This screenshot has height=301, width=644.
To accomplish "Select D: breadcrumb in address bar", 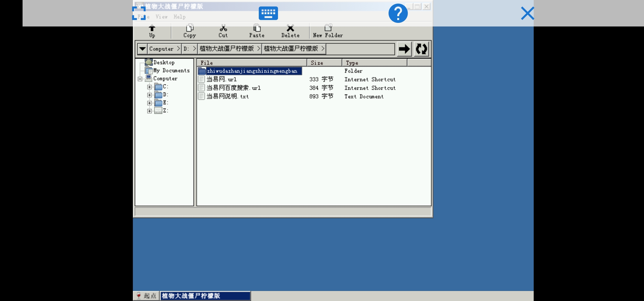I will (x=190, y=49).
